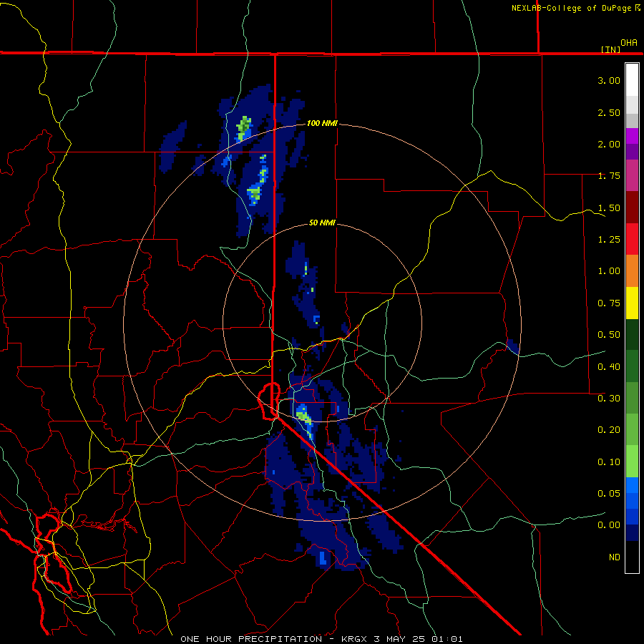Image resolution: width=644 pixels, height=644 pixels.
Task: Select the darkest green swatch beside 0.50
Action: click(x=632, y=334)
